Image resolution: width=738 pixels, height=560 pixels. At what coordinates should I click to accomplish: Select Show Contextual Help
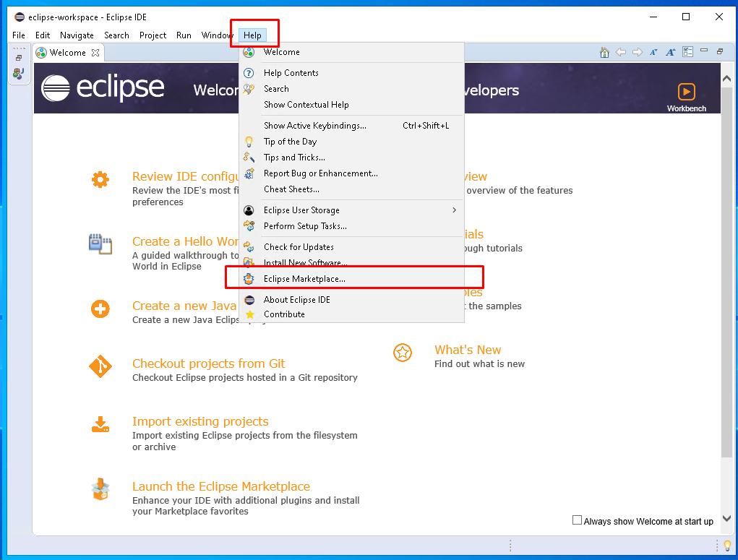pos(351,105)
